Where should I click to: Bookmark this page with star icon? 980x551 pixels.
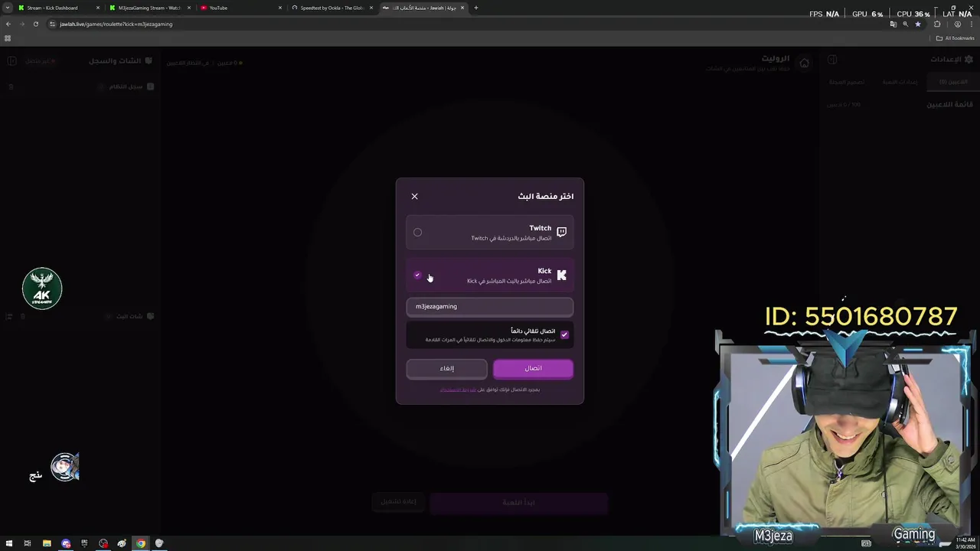918,24
